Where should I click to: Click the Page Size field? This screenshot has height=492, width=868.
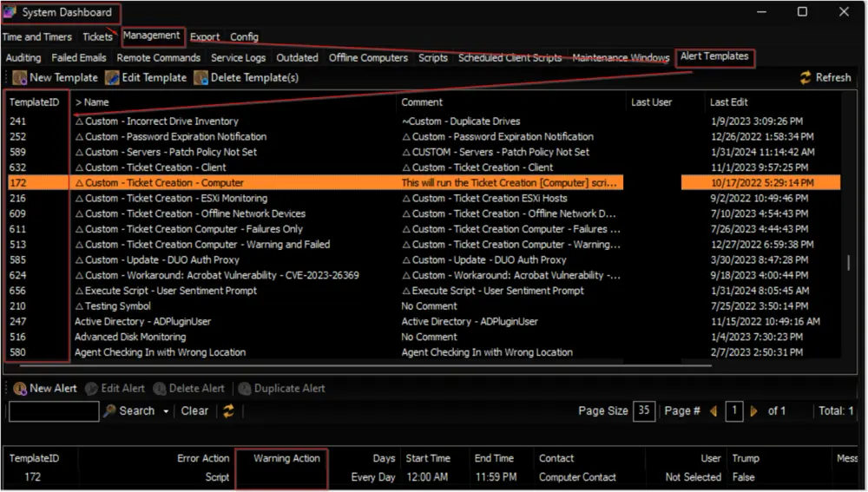point(644,410)
